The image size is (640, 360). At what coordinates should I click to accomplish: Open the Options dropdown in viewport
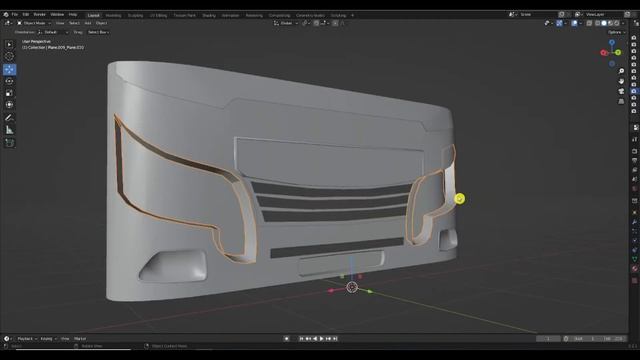point(616,32)
